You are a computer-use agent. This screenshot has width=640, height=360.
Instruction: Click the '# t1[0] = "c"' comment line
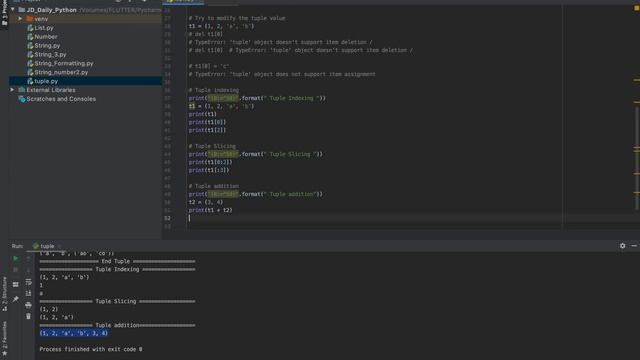[209, 66]
